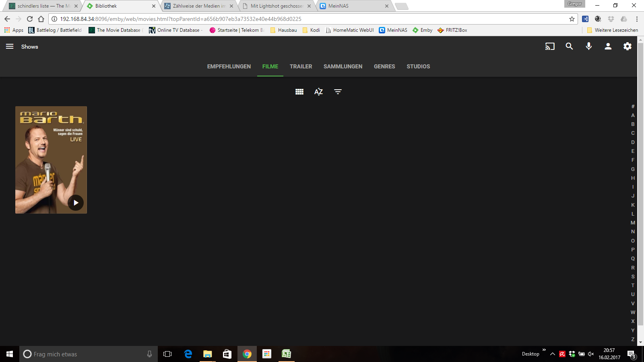The image size is (644, 362).
Task: Open the A-Z sort options
Action: (x=318, y=92)
